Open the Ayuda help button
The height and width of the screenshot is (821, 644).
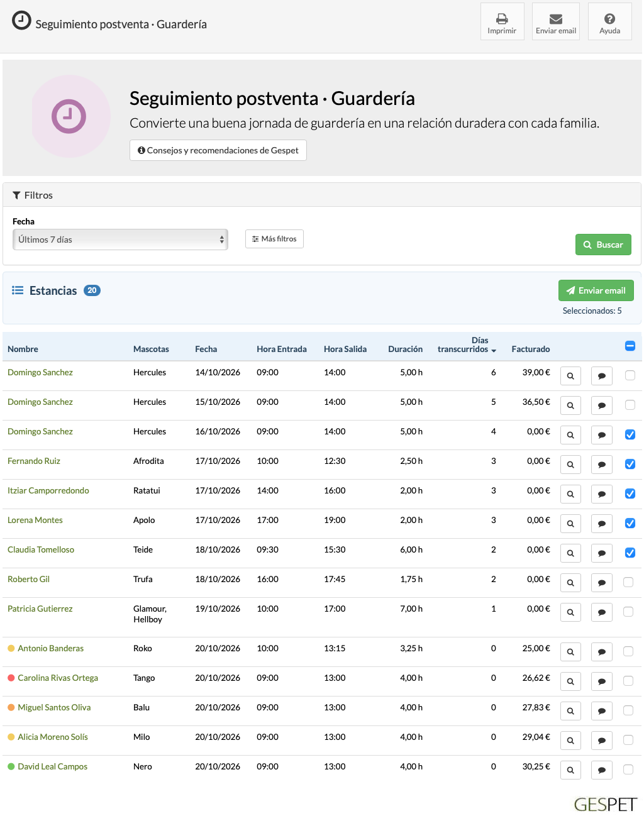[x=609, y=21]
